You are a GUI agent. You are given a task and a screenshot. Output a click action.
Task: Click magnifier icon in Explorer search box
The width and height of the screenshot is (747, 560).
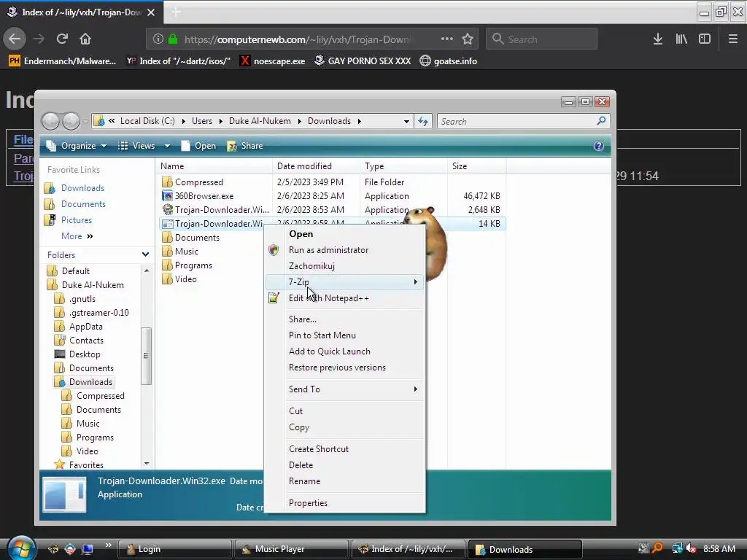click(601, 121)
